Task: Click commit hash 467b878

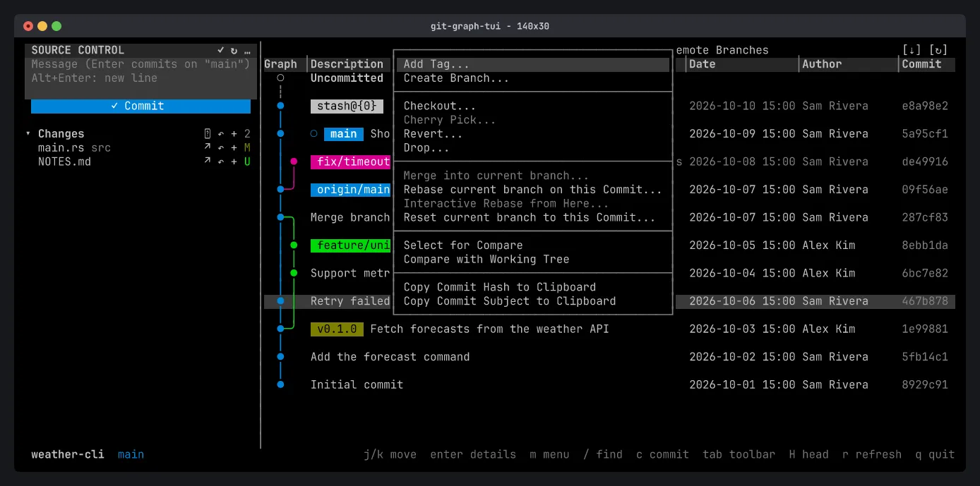Action: [x=925, y=301]
